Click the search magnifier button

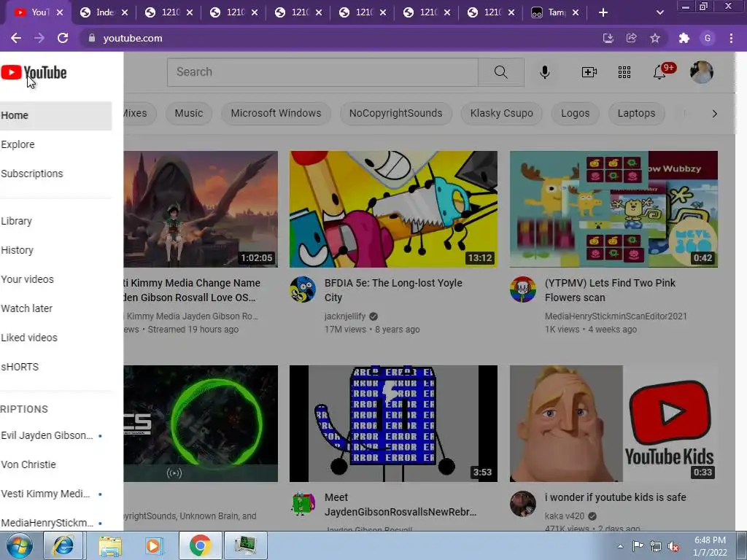(500, 72)
